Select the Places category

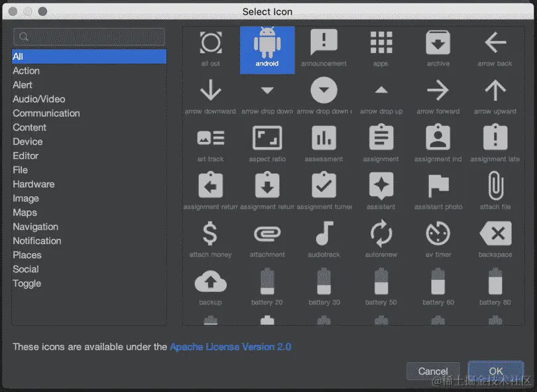(89, 255)
